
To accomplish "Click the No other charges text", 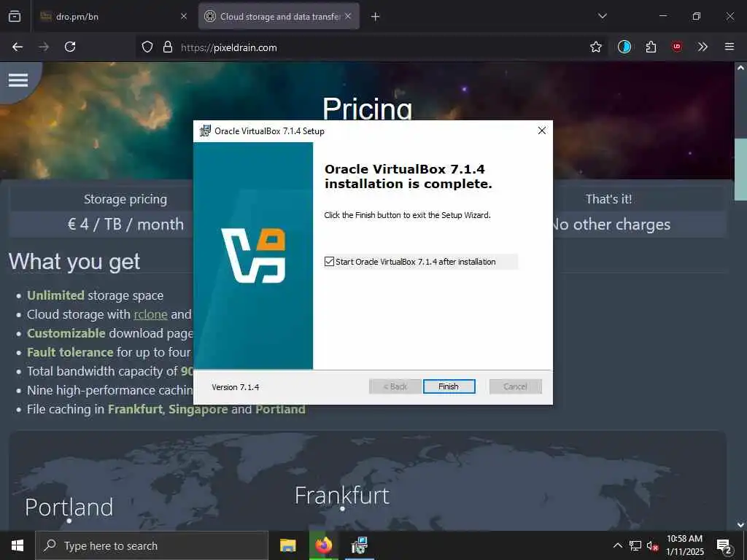I will tap(611, 225).
